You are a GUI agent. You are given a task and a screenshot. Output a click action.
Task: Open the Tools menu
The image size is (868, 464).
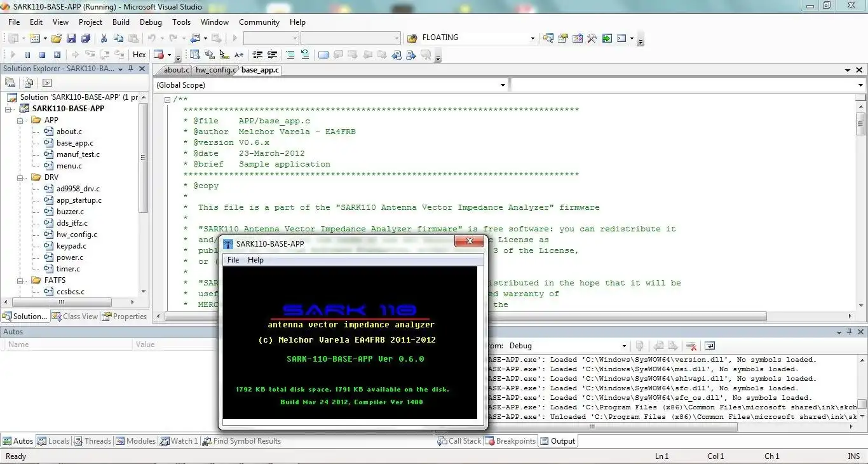tap(181, 22)
